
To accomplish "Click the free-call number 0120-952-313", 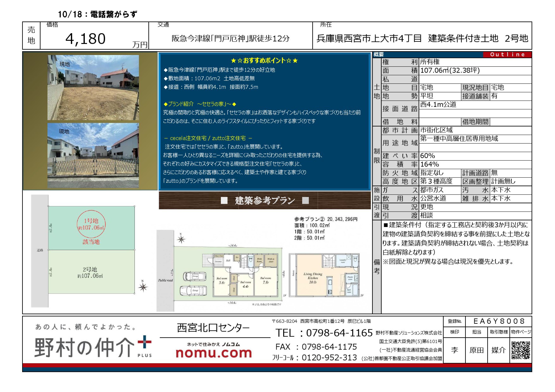I will tap(329, 358).
